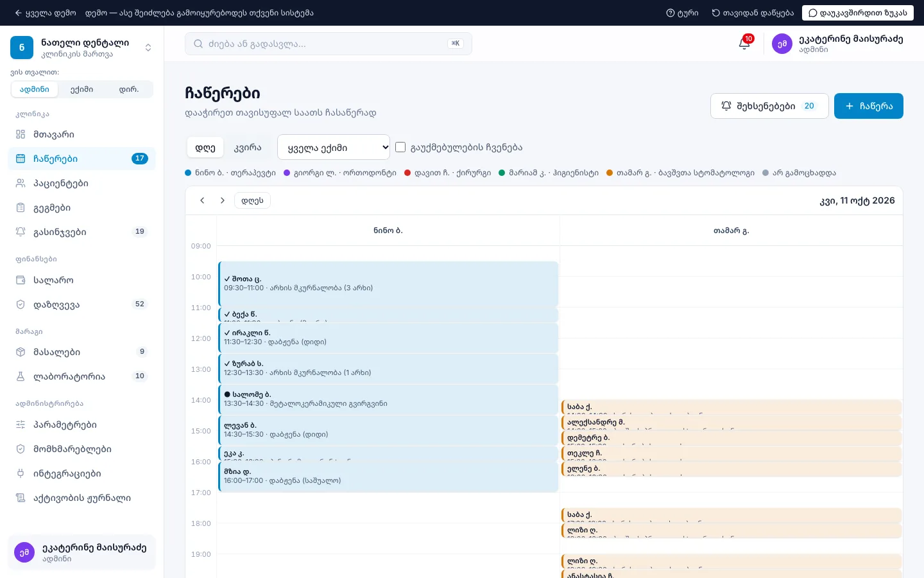Image resolution: width=924 pixels, height=578 pixels.
Task: Open the შეხსენებები reminders button
Action: pos(769,106)
